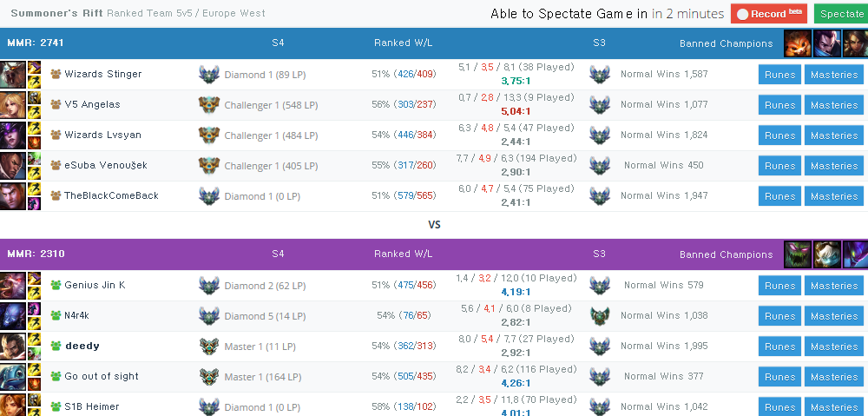The width and height of the screenshot is (868, 416).
Task: Click first banned champion on purple team
Action: point(797,254)
